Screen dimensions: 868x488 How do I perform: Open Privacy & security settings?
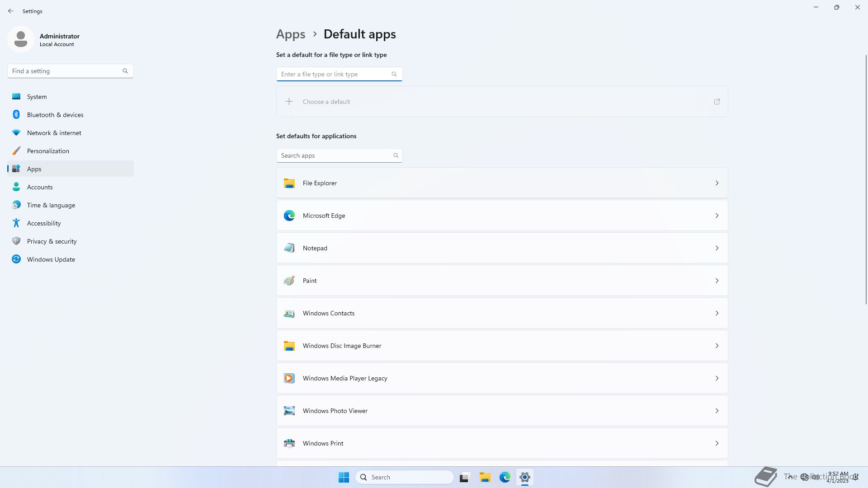point(71,241)
